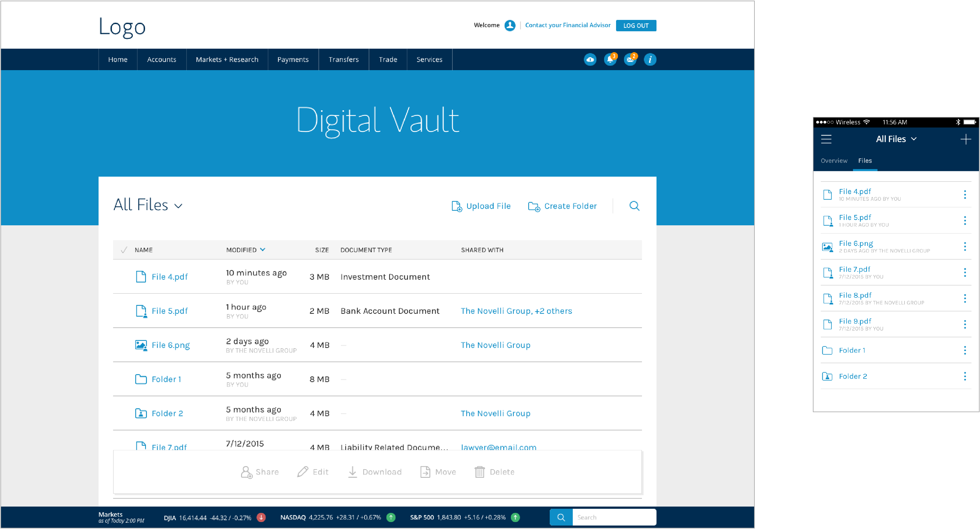Open mobile File 9.pdf three-dot menu
The width and height of the screenshot is (980, 529).
click(965, 325)
